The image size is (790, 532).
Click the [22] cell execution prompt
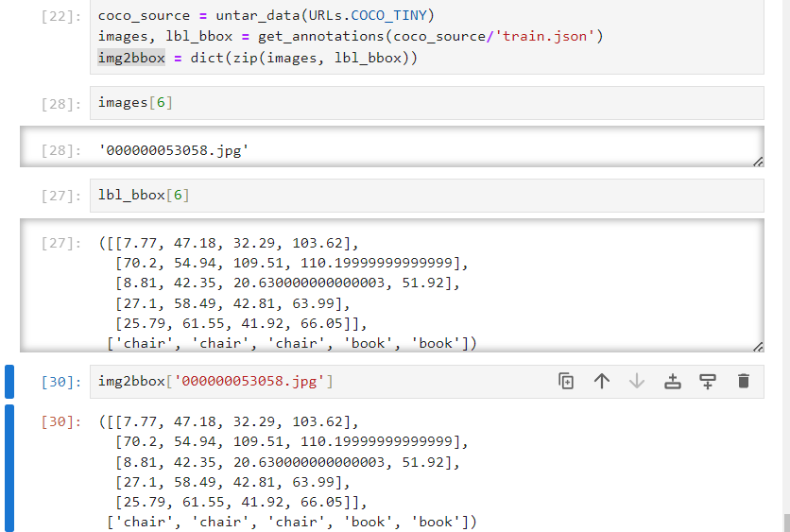click(61, 16)
